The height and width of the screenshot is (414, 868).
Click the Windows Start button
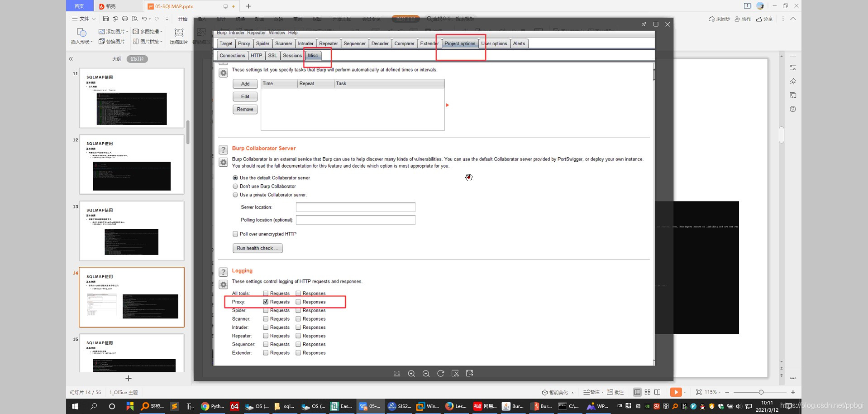coord(75,406)
